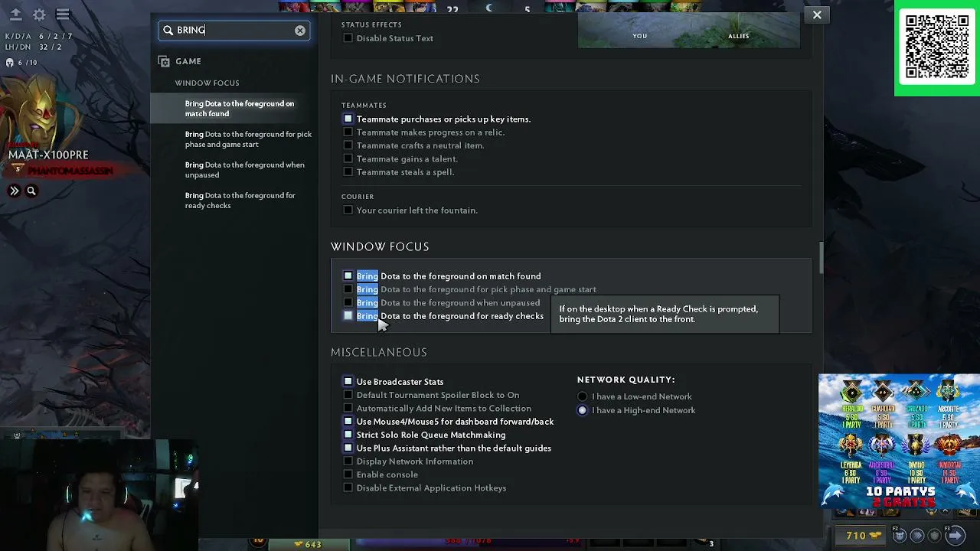Click the Game category settings icon
Viewport: 980px width, 551px height.
164,61
